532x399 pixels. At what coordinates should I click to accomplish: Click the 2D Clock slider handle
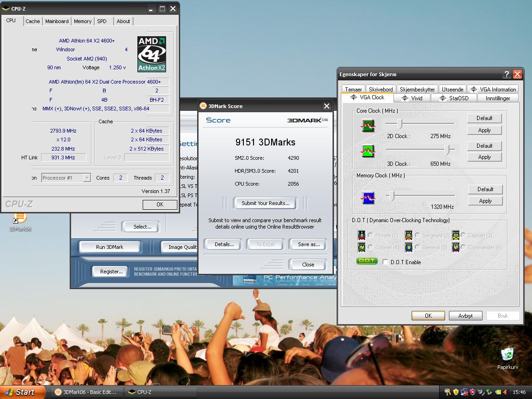399,124
